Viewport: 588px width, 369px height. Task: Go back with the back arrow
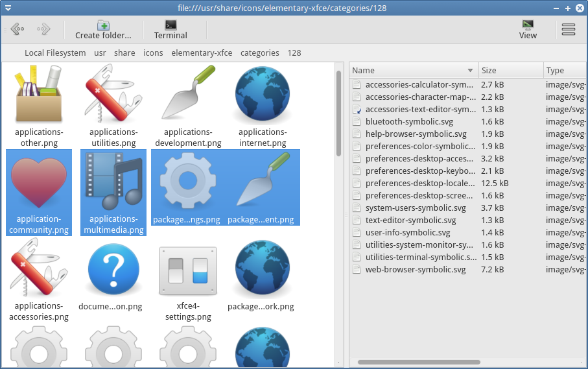point(18,29)
